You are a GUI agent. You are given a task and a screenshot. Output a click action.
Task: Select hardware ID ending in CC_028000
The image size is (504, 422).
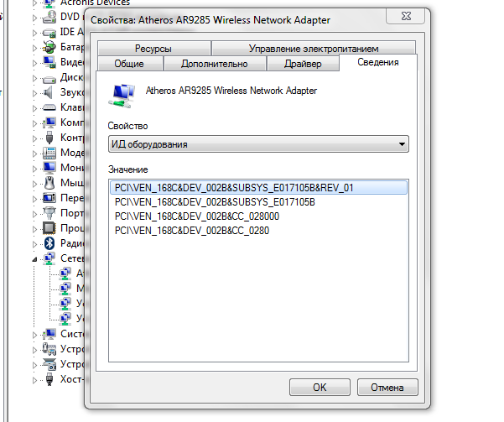point(197,216)
